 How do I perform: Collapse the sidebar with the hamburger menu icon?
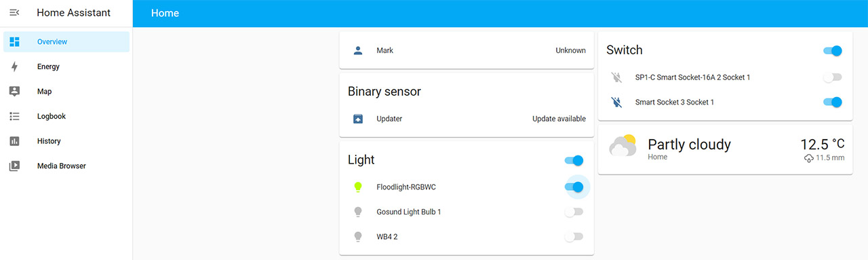[14, 13]
